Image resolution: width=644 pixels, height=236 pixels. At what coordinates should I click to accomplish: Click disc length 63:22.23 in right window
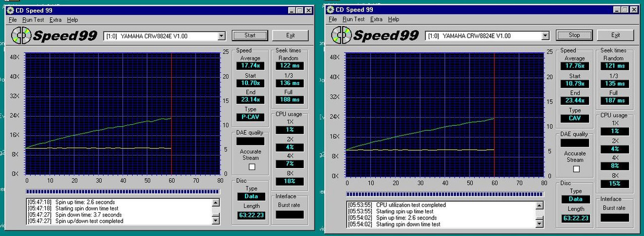(575, 218)
